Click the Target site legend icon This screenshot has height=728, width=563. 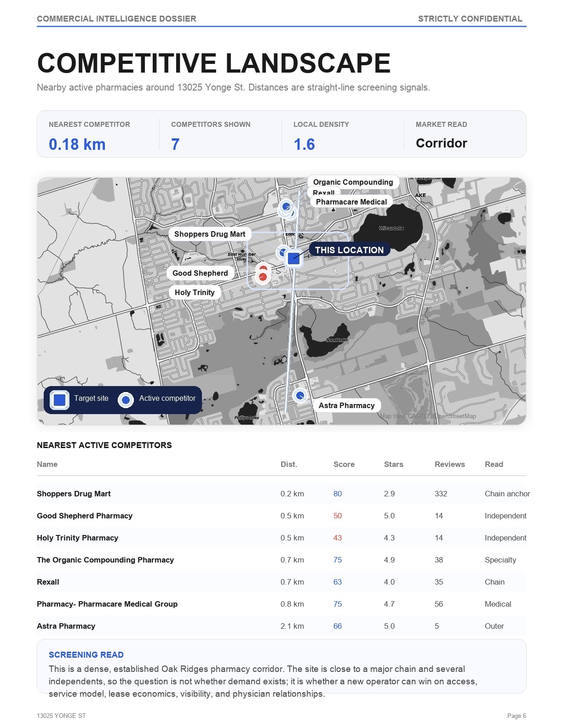pos(59,400)
